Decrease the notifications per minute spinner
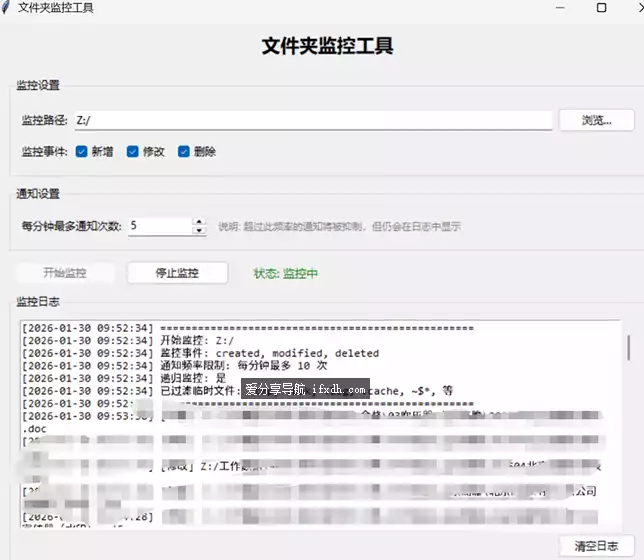644x560 pixels. click(199, 230)
